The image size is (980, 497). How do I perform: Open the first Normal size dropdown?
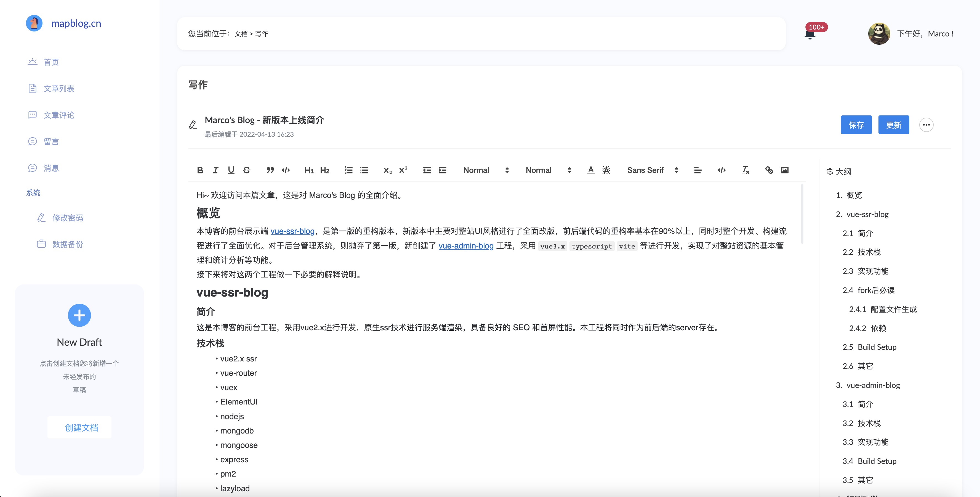tap(486, 170)
